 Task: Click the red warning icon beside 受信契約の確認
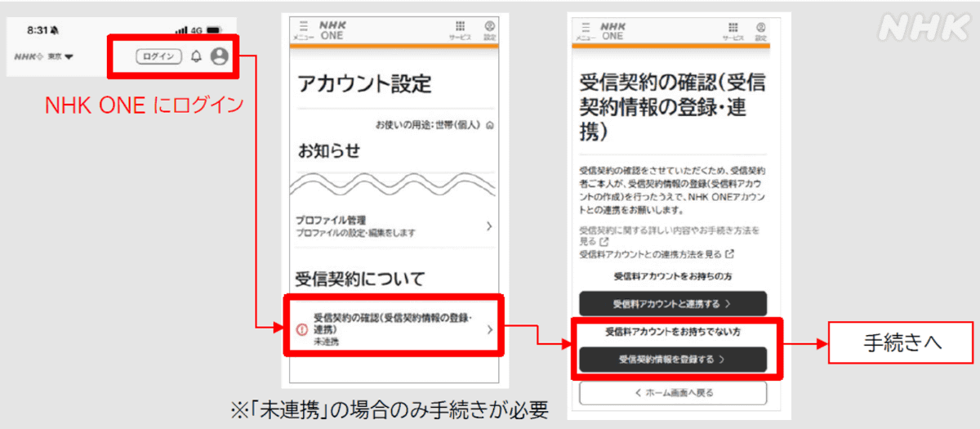301,330
